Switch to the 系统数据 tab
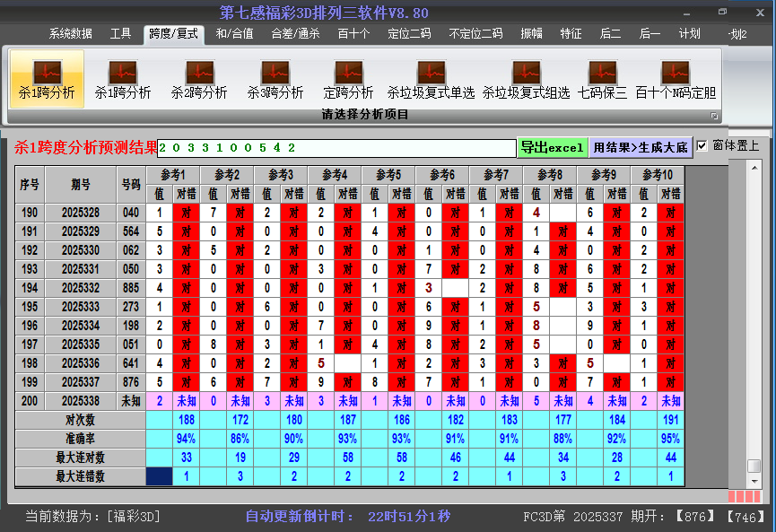 71,34
